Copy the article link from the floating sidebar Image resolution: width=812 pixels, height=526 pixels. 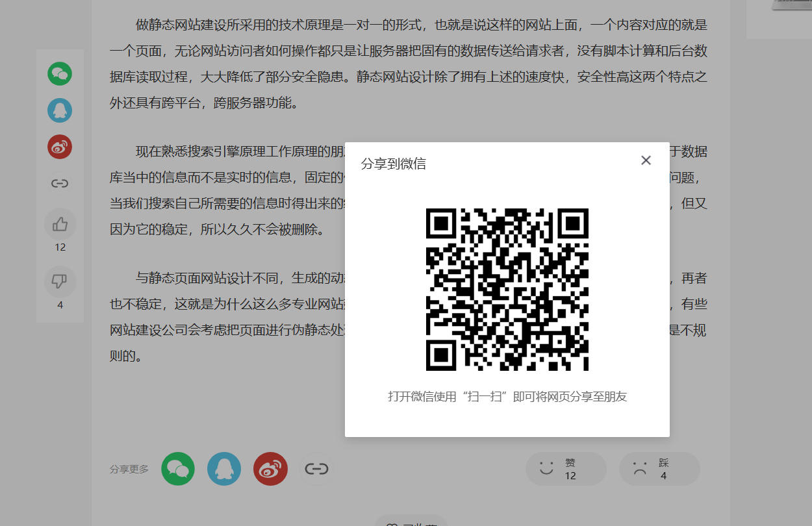(60, 183)
